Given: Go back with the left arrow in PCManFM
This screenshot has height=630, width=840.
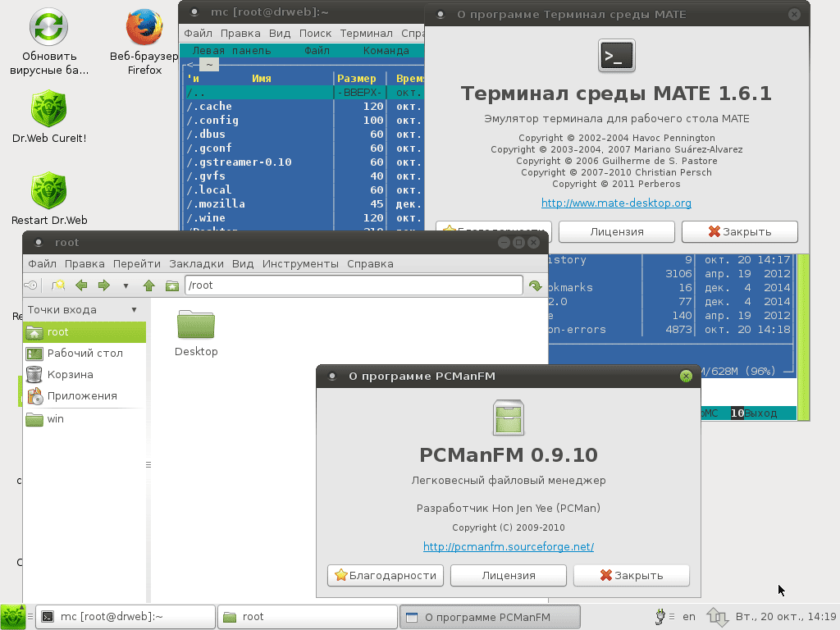Looking at the screenshot, I should (x=81, y=285).
